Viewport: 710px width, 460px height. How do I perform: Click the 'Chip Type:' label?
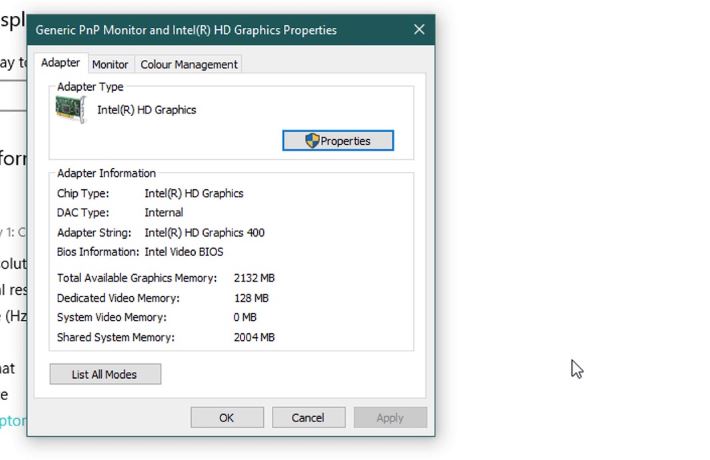pos(83,194)
